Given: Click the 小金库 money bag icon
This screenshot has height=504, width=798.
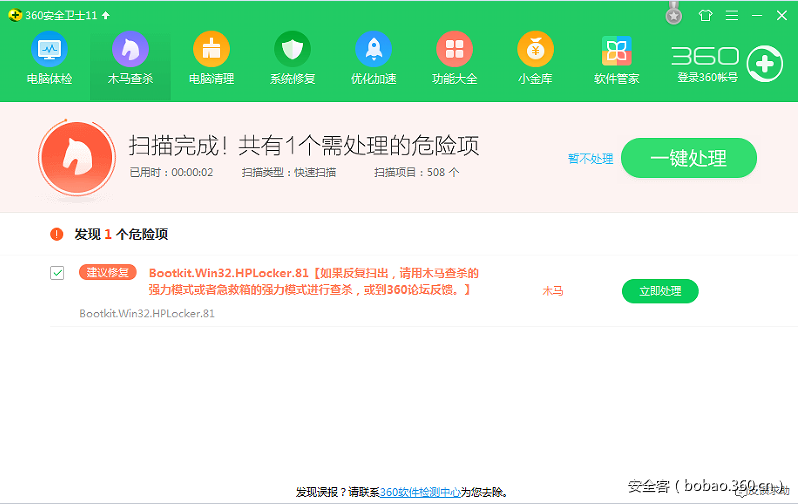Looking at the screenshot, I should [x=535, y=50].
